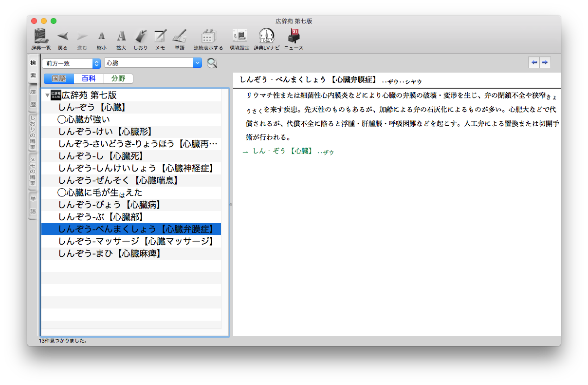Select the メモの編集 side tab
The width and height of the screenshot is (588, 385).
pyautogui.click(x=33, y=172)
